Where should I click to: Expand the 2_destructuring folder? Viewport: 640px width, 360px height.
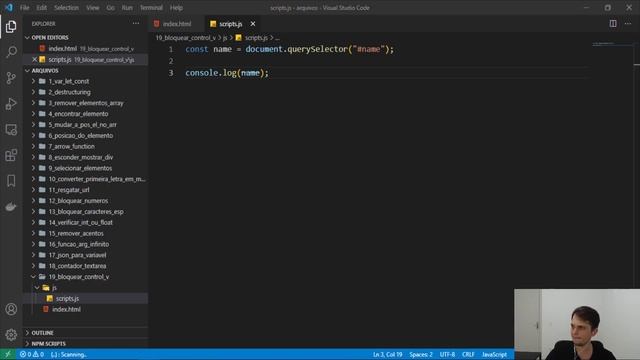(85, 92)
